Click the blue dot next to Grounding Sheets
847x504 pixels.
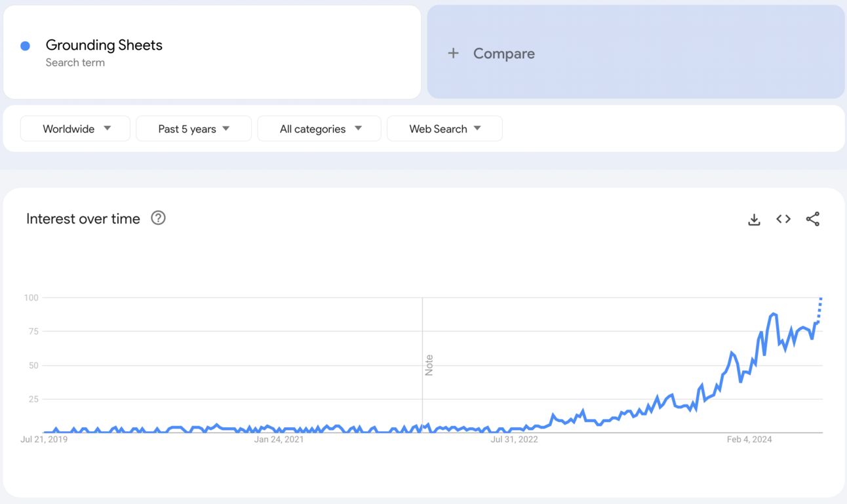(26, 46)
